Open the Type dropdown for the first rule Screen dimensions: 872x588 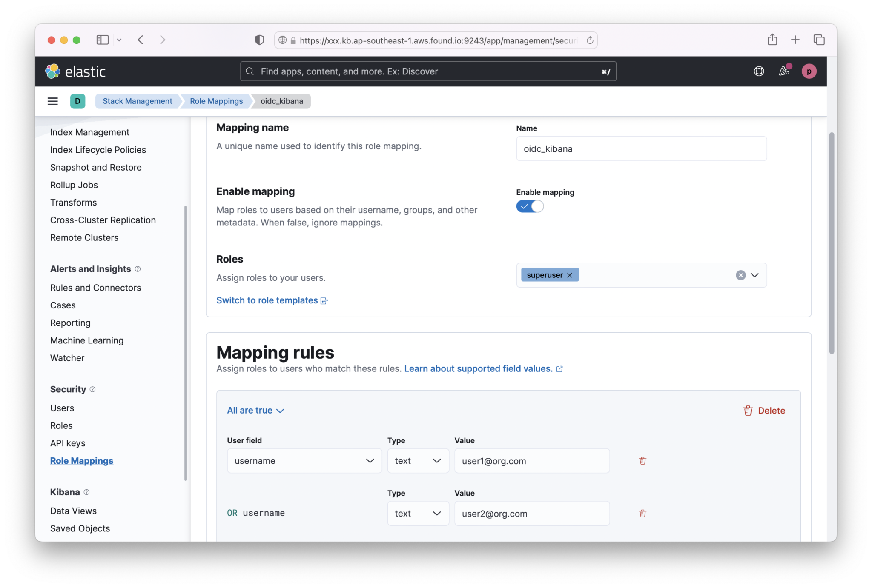pyautogui.click(x=418, y=461)
